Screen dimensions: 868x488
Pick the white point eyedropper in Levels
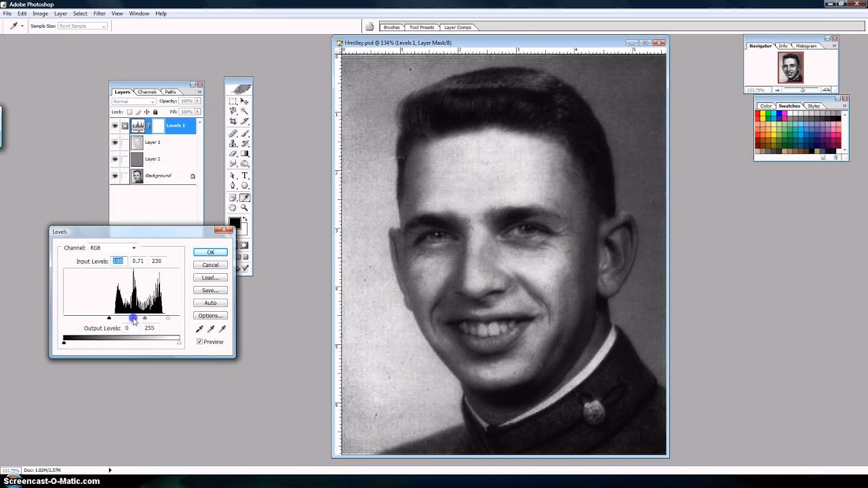pyautogui.click(x=222, y=329)
